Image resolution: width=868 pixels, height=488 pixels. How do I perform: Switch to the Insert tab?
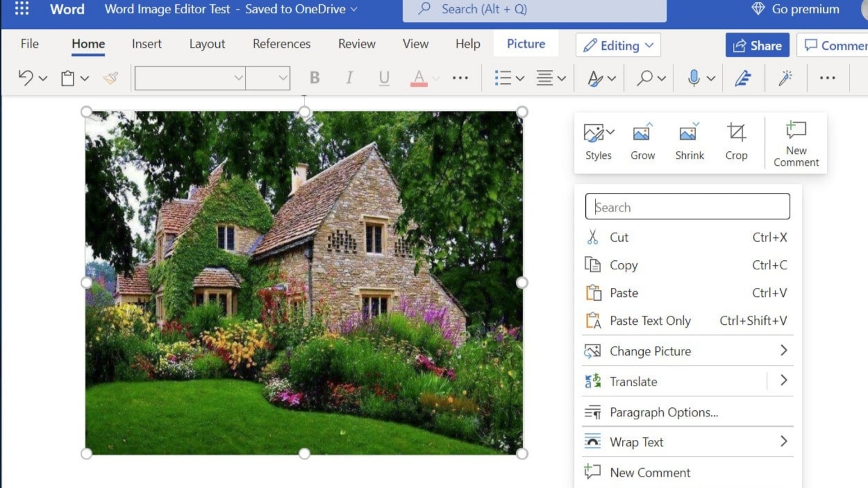[146, 44]
